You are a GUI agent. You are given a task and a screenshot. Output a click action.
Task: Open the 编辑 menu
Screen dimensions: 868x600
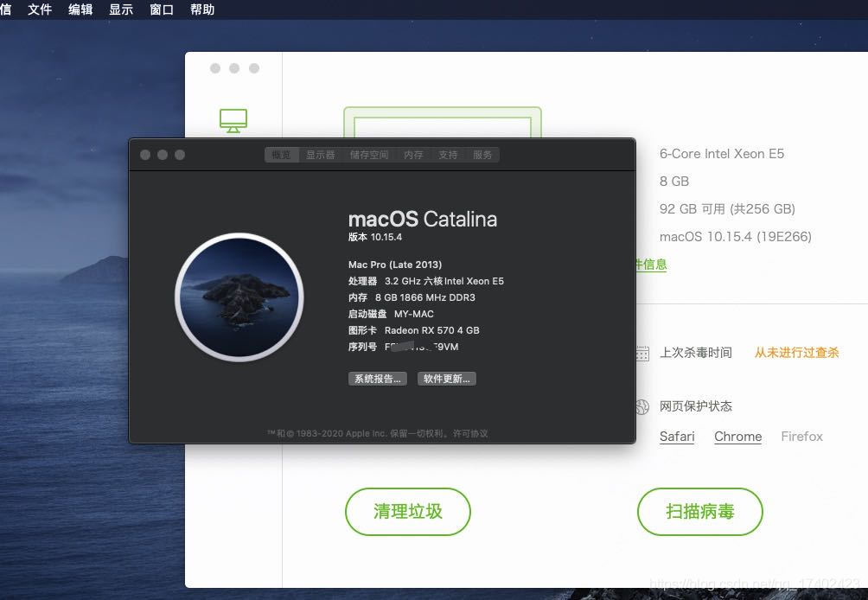point(80,10)
